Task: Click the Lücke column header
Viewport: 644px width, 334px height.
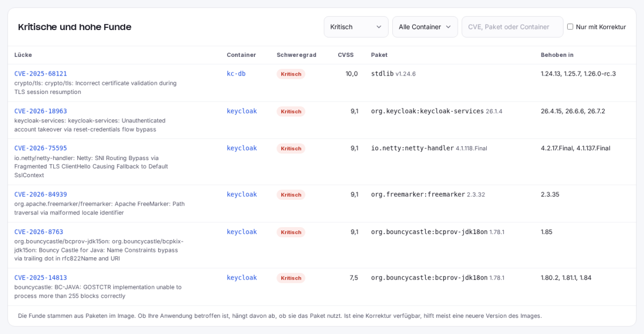Action: [x=23, y=55]
